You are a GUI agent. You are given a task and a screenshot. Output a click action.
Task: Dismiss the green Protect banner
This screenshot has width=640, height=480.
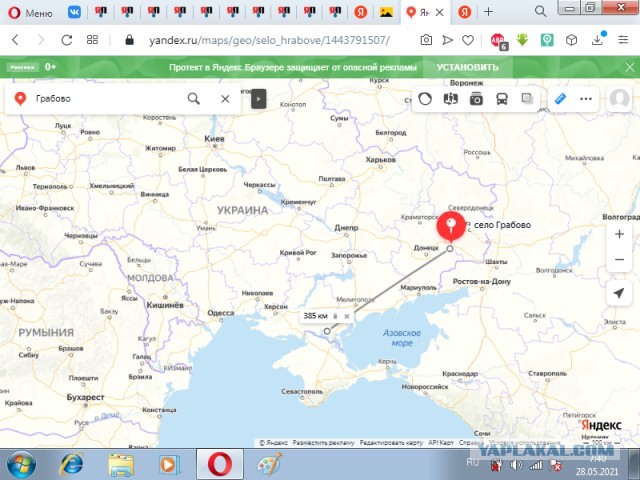630,67
